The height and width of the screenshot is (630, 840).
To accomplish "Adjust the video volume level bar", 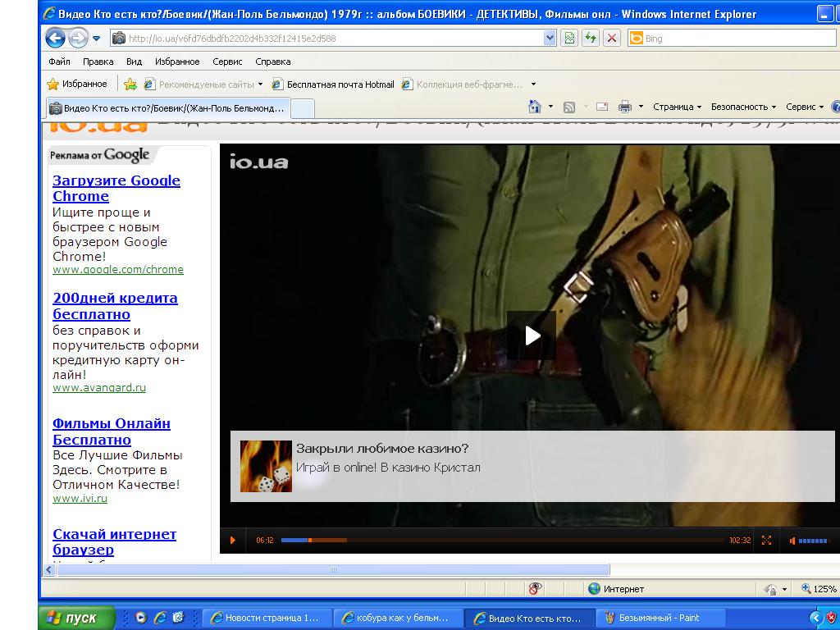I will 813,541.
